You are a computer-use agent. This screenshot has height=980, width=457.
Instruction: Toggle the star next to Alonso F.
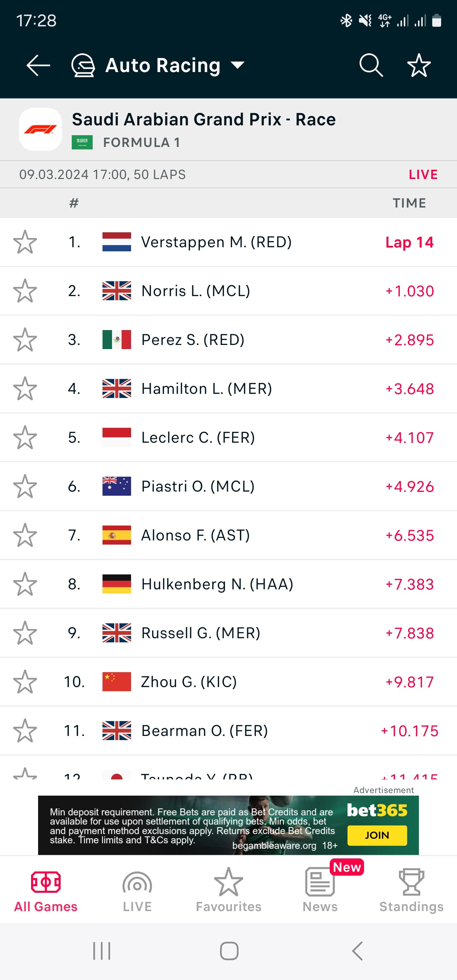pos(25,535)
